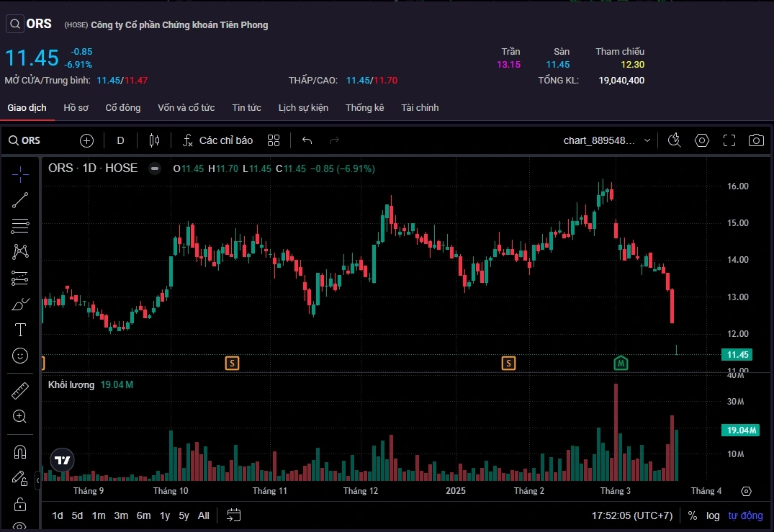The height and width of the screenshot is (532, 774).
Task: Open the Vốn và cổ tức tab
Action: [x=186, y=107]
